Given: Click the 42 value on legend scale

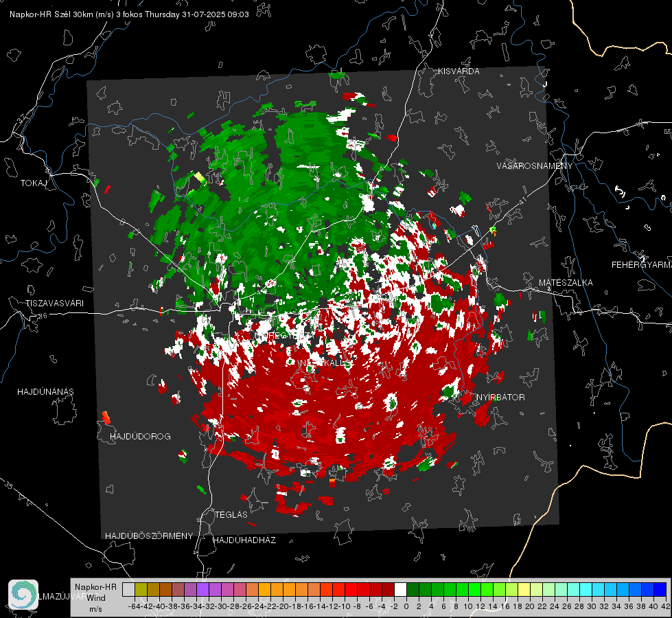Looking at the screenshot, I should pos(665,606).
